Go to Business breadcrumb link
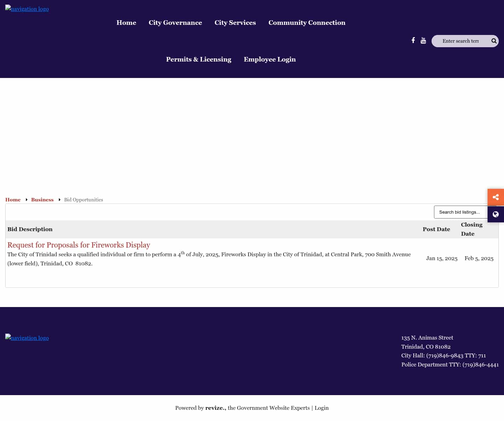This screenshot has height=421, width=504. [x=42, y=200]
